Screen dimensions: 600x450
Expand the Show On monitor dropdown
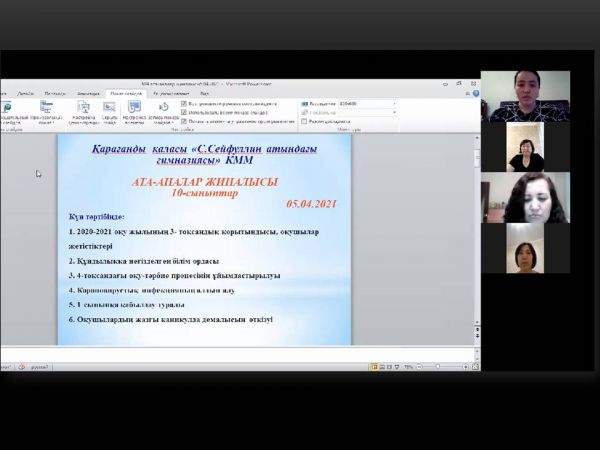[394, 112]
